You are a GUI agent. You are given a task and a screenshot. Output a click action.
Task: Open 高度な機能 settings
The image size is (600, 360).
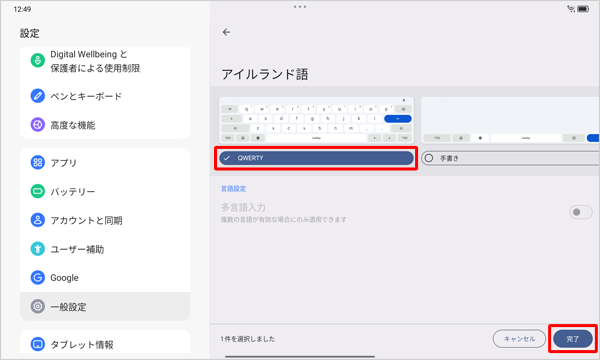click(105, 125)
